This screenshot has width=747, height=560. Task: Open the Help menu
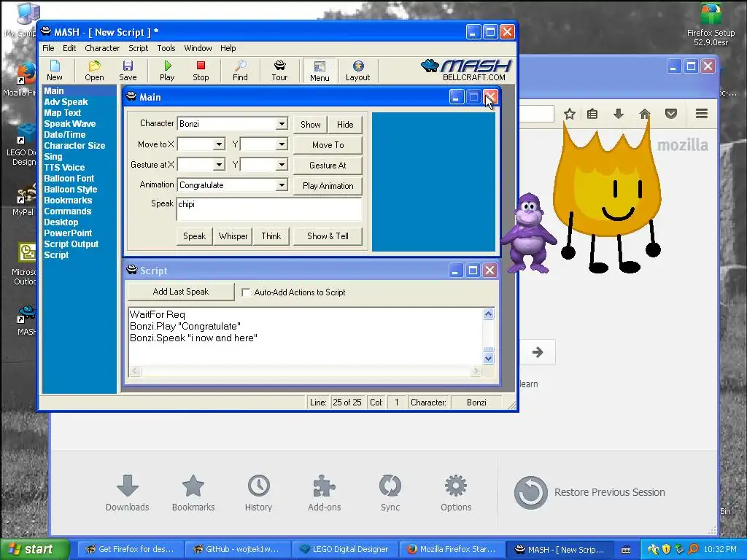point(228,48)
